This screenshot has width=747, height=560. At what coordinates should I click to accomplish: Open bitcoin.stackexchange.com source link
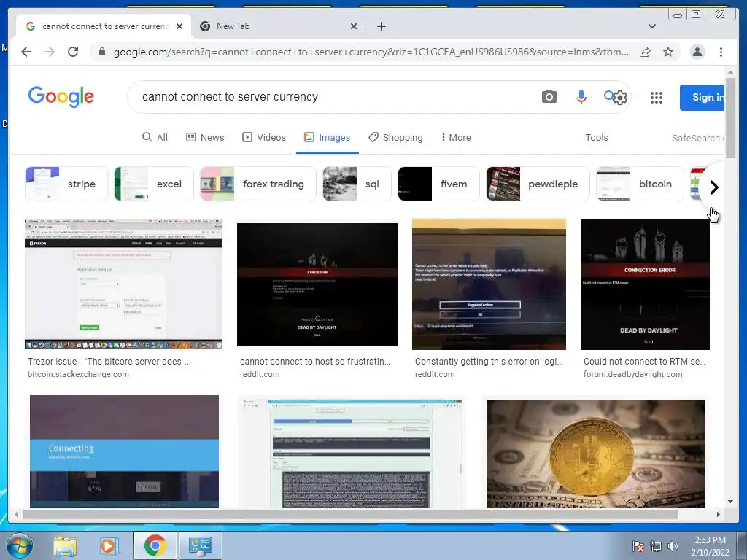coord(78,374)
